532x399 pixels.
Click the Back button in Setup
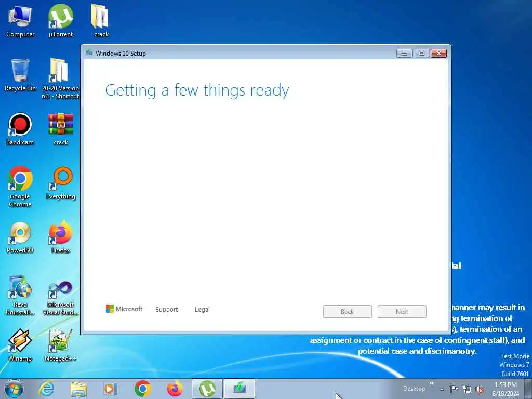pyautogui.click(x=348, y=312)
